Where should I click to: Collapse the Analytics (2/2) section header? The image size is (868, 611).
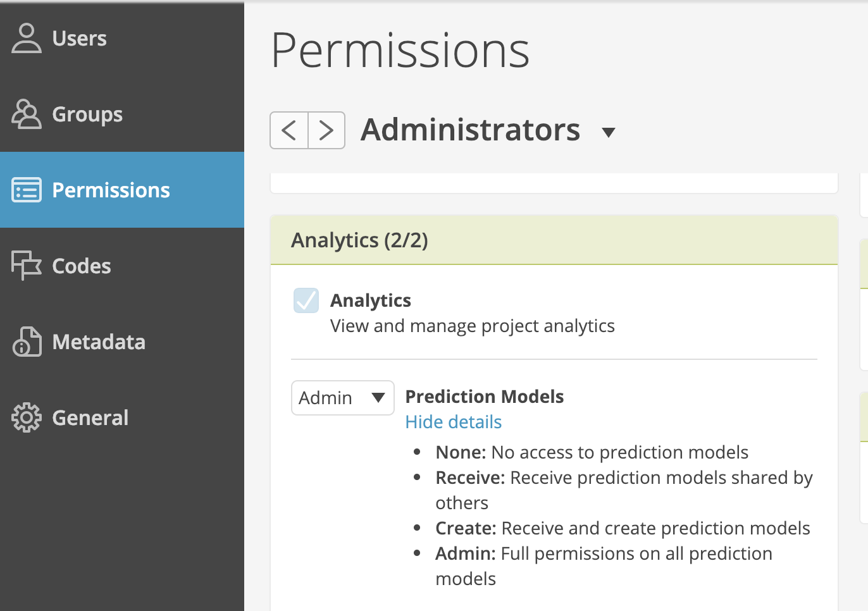tap(554, 240)
